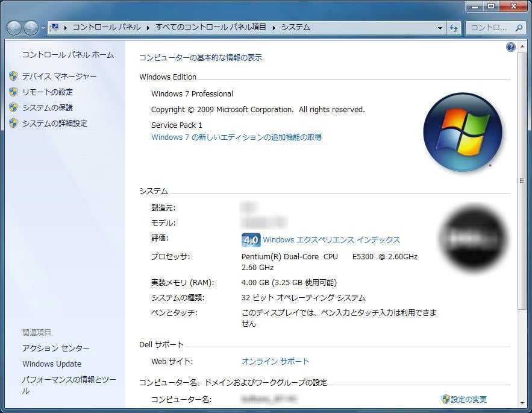The width and height of the screenshot is (532, 413).
Task: Go to コントロール パネル ホーム
Action: 68,55
